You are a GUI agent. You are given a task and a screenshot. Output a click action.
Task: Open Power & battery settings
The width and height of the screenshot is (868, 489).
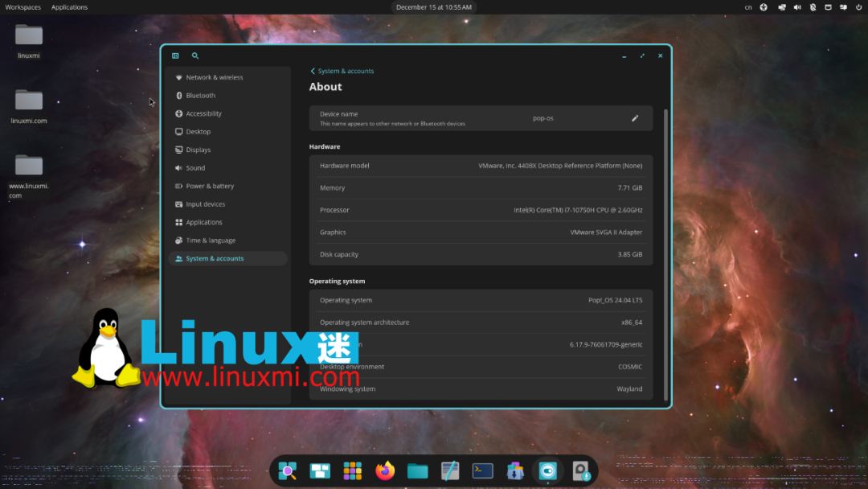coord(211,186)
